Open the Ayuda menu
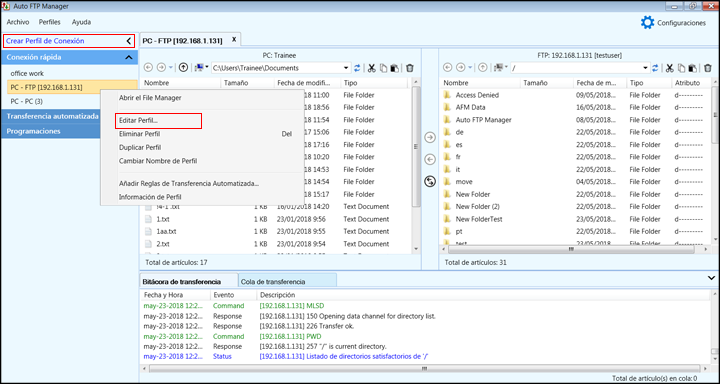The width and height of the screenshot is (720, 384). [81, 22]
